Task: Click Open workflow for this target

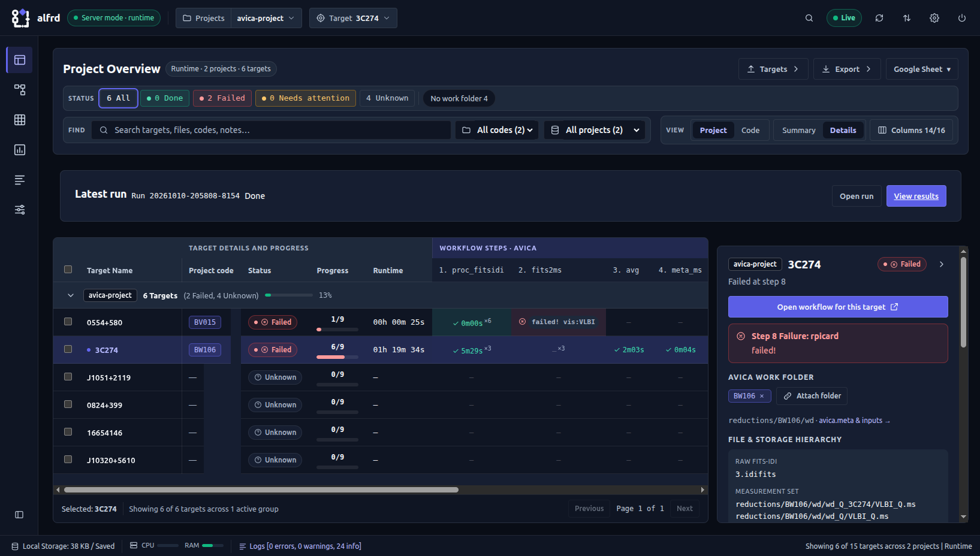Action: click(838, 307)
